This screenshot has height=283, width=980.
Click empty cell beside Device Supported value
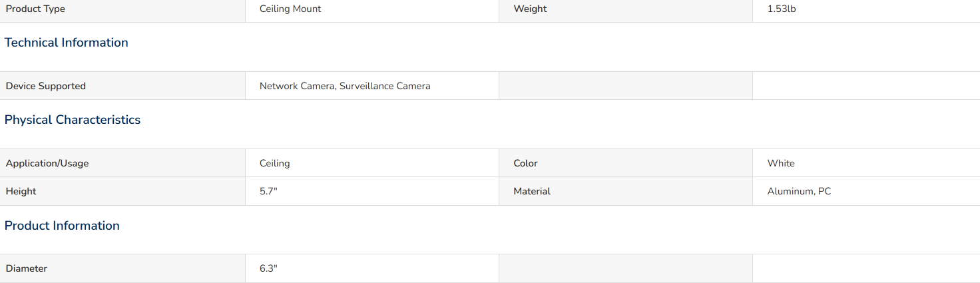(626, 86)
